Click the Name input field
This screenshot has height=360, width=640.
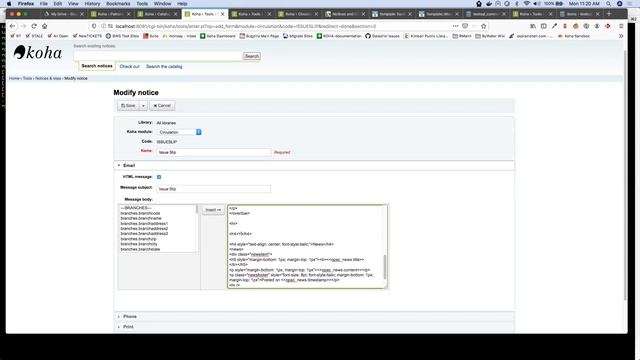tap(214, 152)
